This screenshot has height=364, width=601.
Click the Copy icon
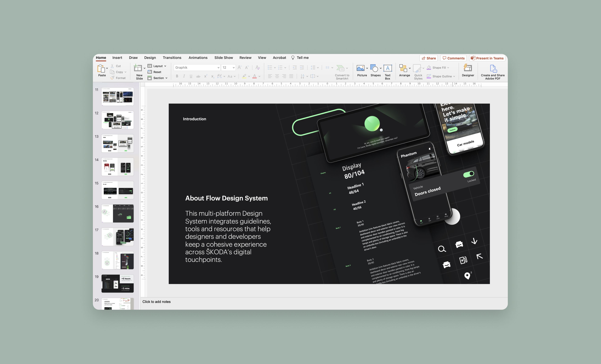click(112, 72)
